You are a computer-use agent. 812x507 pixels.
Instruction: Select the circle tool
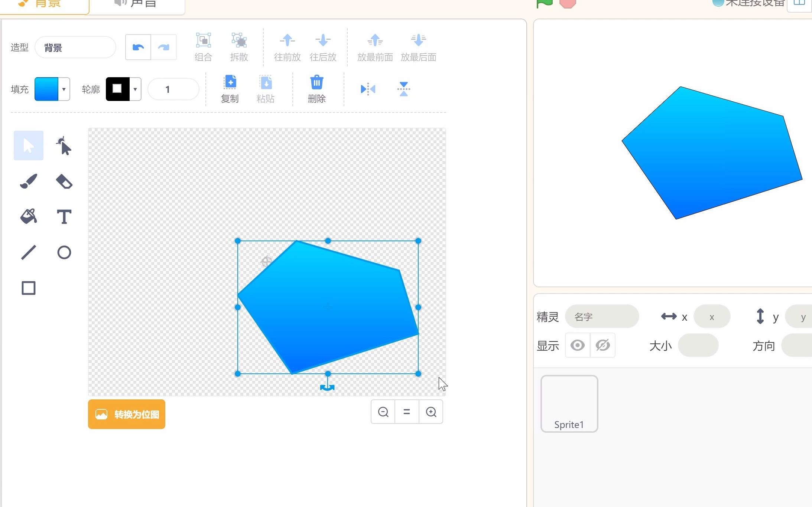(64, 252)
